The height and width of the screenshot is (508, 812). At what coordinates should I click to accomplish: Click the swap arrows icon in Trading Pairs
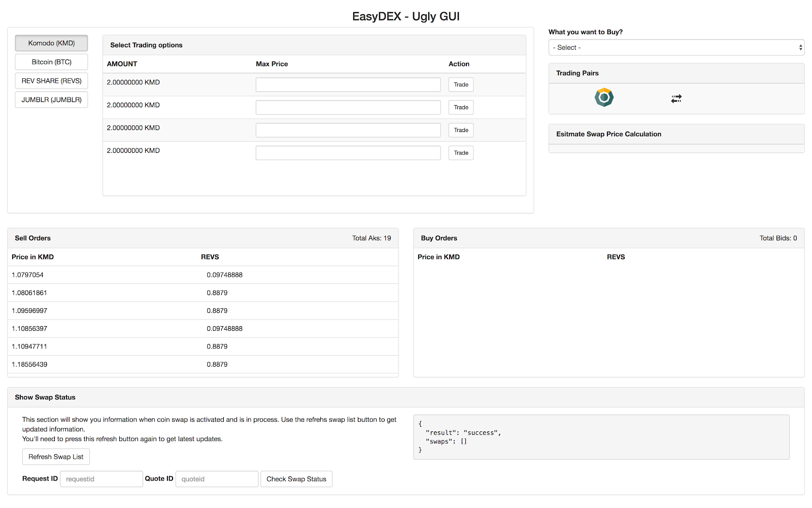click(676, 99)
